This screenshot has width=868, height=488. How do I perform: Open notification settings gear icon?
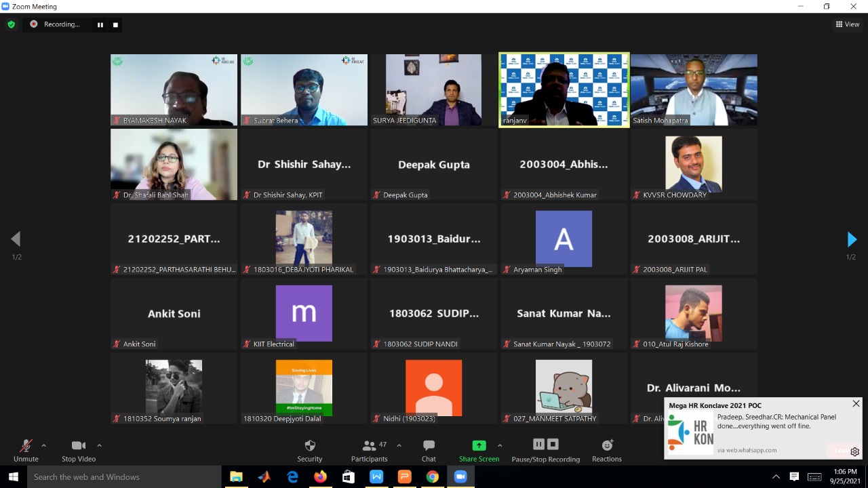pos(854,451)
